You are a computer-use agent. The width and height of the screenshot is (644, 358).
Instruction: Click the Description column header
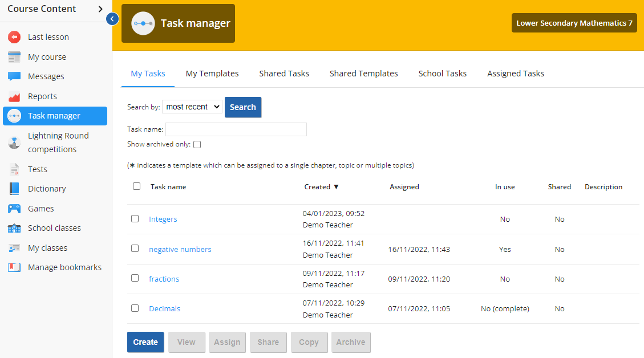click(604, 187)
